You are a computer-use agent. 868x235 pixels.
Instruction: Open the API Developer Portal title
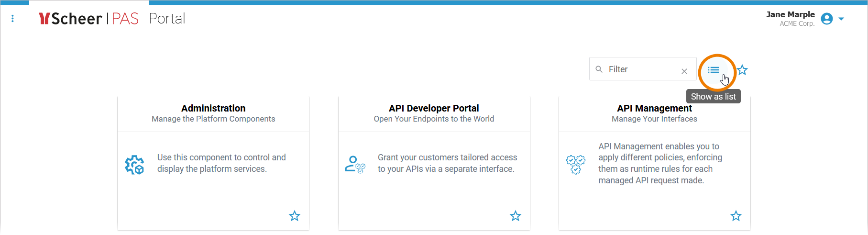tap(434, 108)
